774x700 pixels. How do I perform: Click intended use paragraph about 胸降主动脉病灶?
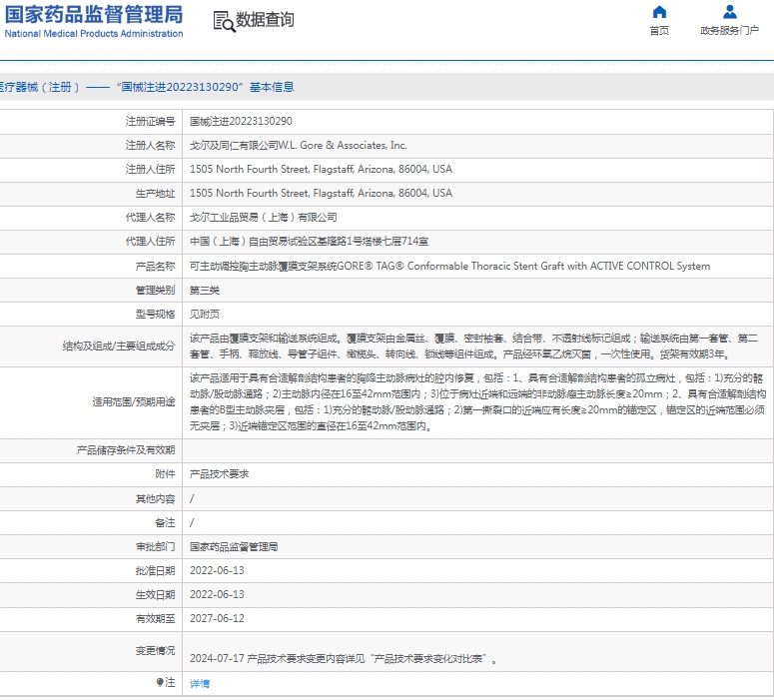477,401
